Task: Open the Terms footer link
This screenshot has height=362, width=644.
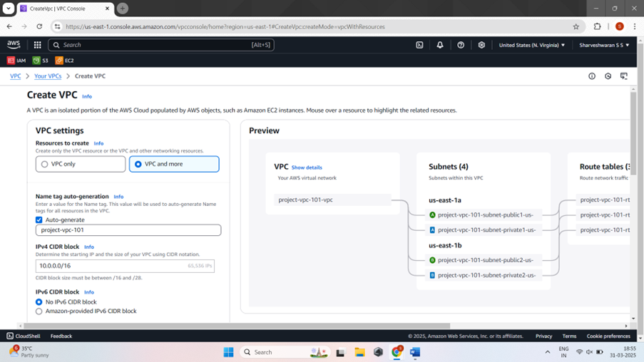Action: (569, 336)
